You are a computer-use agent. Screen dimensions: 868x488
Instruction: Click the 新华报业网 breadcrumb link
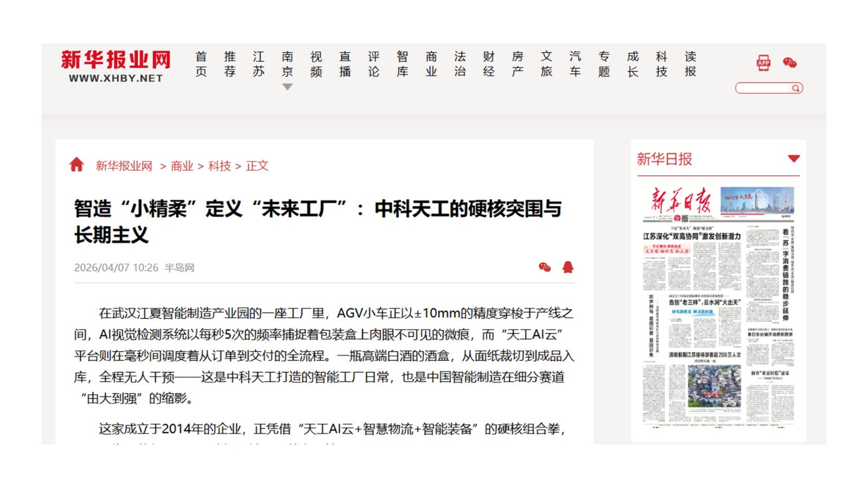124,166
